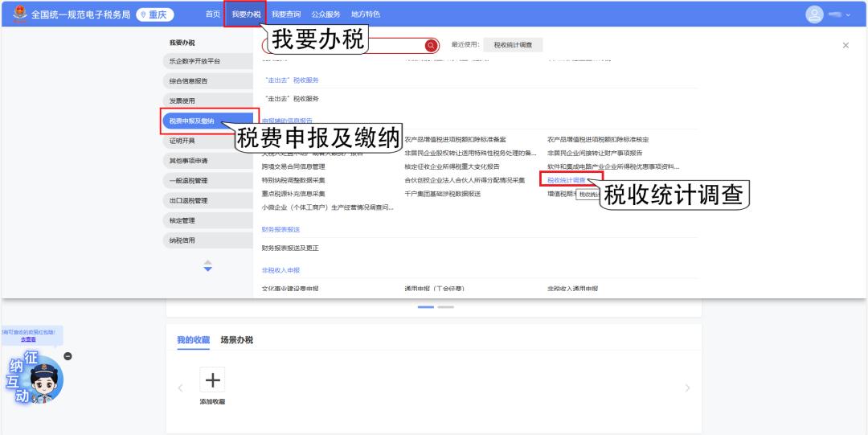Click the left carousel arrow in favorites
The image size is (868, 435).
tap(179, 388)
